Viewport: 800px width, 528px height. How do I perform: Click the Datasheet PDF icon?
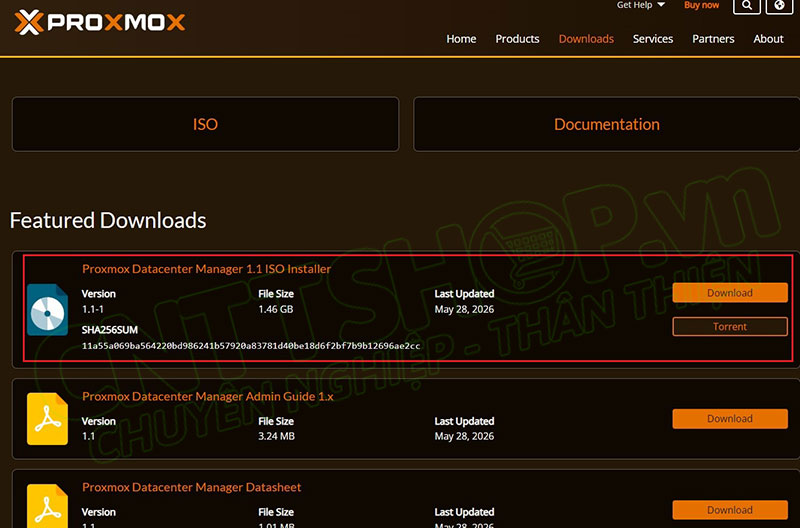pos(47,506)
